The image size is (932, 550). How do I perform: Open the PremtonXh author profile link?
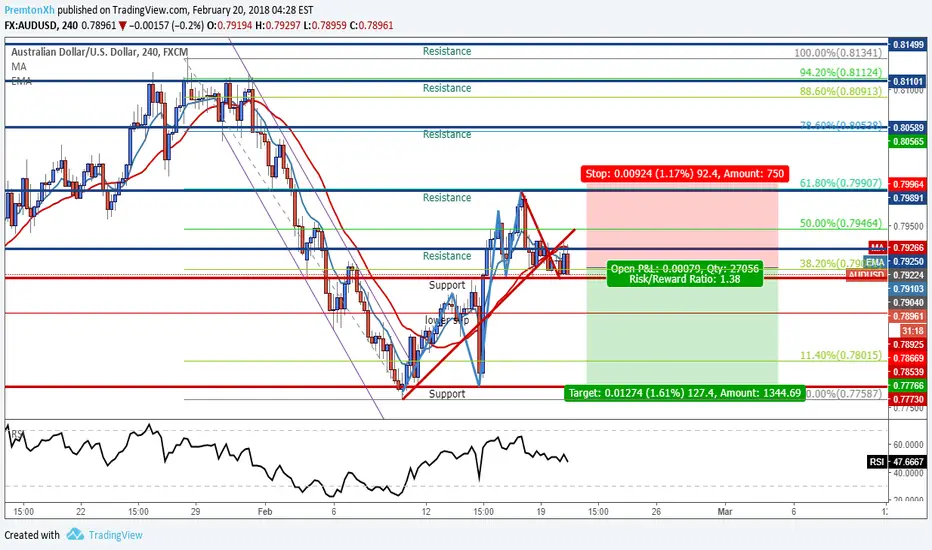(30, 10)
